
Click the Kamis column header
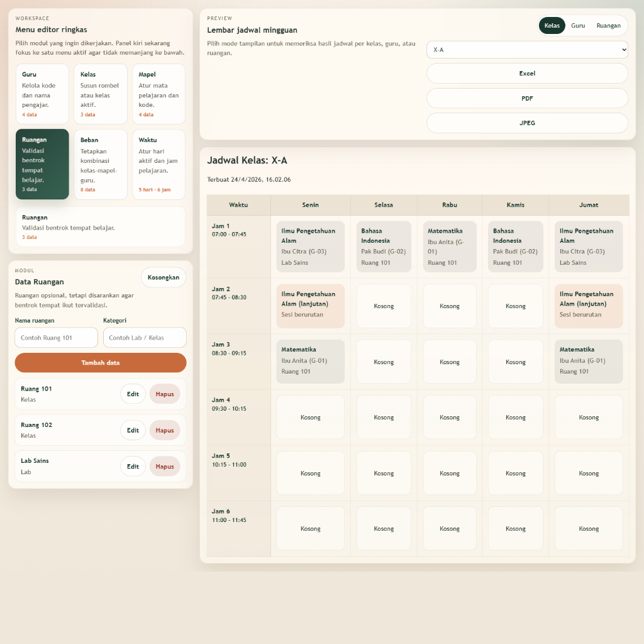[516, 205]
